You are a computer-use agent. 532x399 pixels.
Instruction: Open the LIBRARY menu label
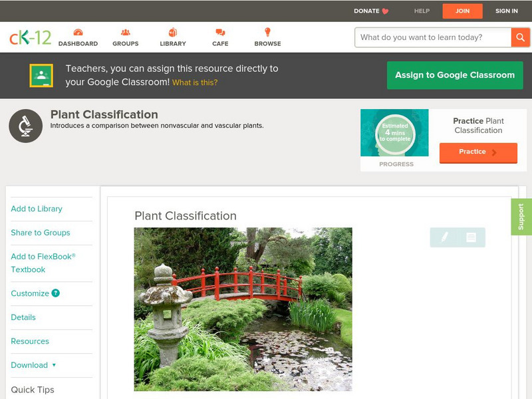tap(173, 44)
